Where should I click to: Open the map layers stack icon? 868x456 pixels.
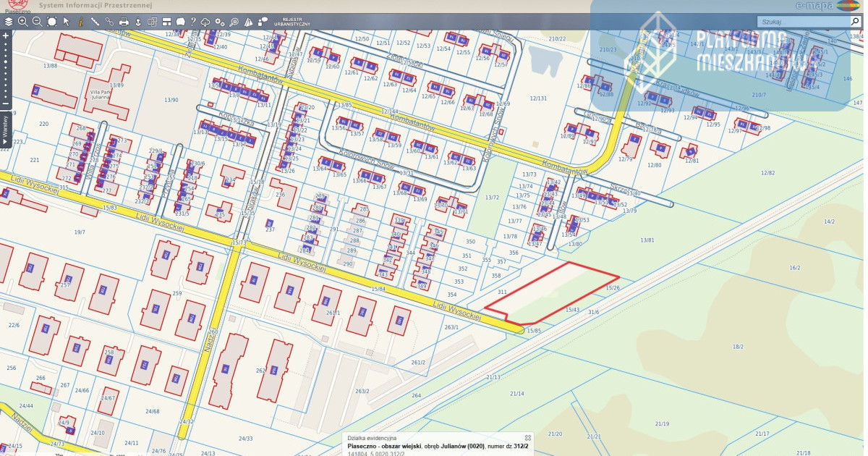click(x=9, y=22)
